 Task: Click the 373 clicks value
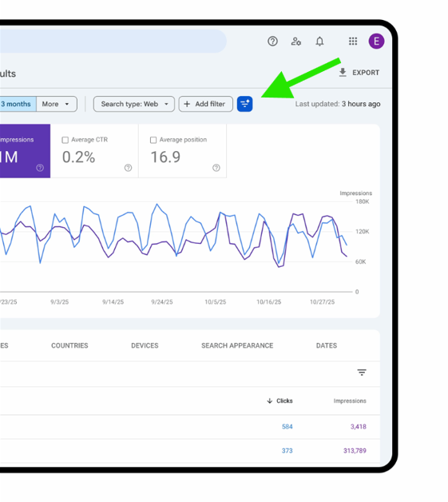(287, 451)
